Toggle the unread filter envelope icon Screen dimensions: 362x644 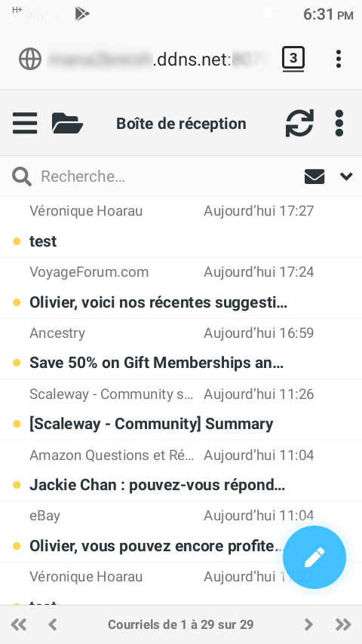pos(314,176)
